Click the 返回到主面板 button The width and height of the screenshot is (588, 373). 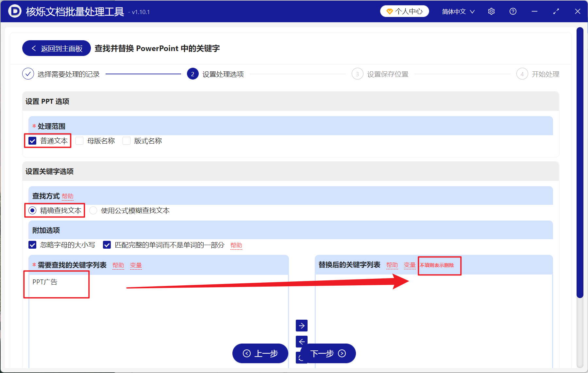tap(56, 48)
